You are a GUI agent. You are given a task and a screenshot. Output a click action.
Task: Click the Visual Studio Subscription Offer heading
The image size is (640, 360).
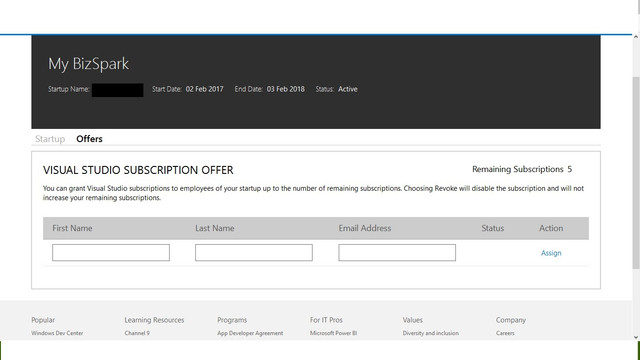click(x=138, y=170)
